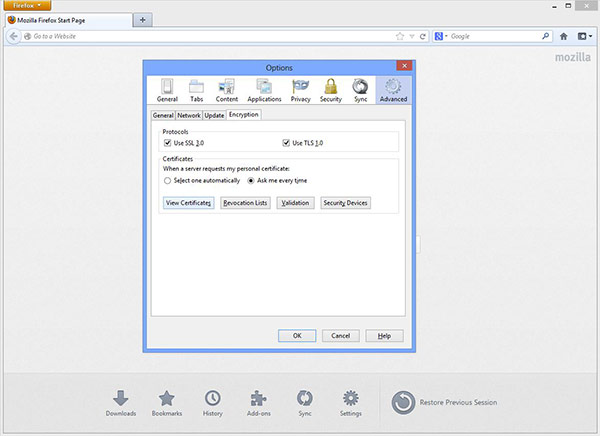Viewport: 600px width, 436px height.
Task: Disable the Use SSL 3.0 checkbox
Action: point(168,143)
